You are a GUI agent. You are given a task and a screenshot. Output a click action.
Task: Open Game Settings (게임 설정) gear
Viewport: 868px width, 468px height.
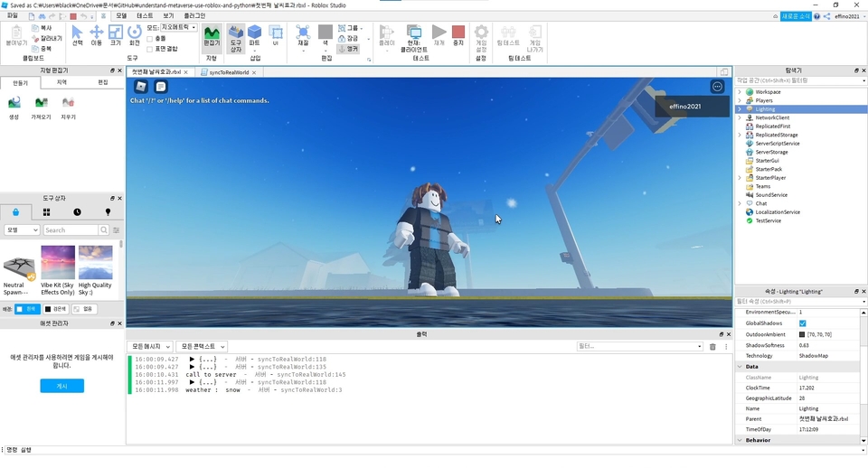pos(481,38)
